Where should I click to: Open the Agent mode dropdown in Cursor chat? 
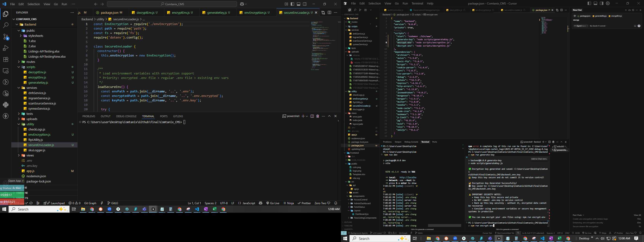(x=581, y=26)
